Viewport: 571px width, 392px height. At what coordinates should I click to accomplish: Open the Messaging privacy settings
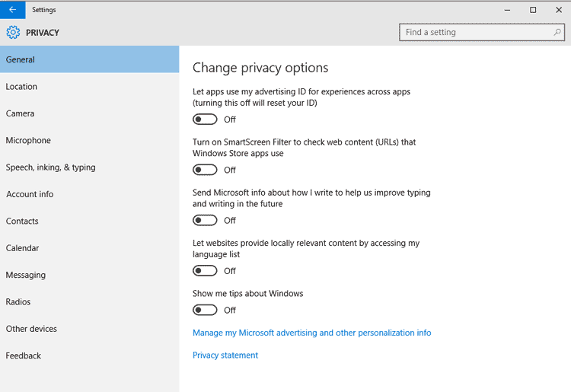[90, 275]
